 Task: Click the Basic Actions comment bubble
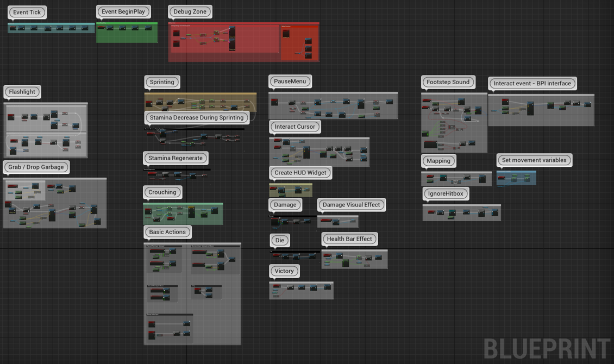click(x=167, y=232)
